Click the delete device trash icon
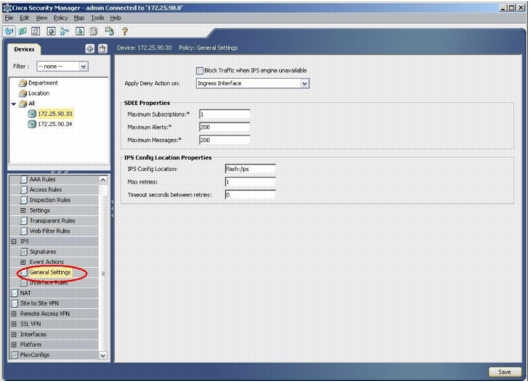530x382 pixels. pyautogui.click(x=103, y=49)
